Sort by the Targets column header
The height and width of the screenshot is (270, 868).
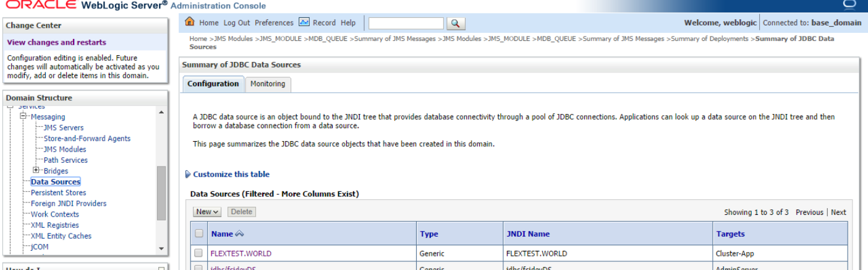point(730,234)
